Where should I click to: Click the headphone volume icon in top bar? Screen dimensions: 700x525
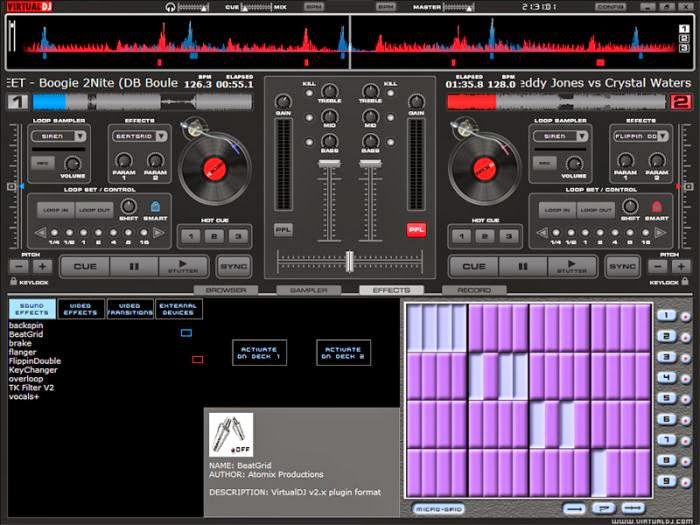(x=170, y=7)
